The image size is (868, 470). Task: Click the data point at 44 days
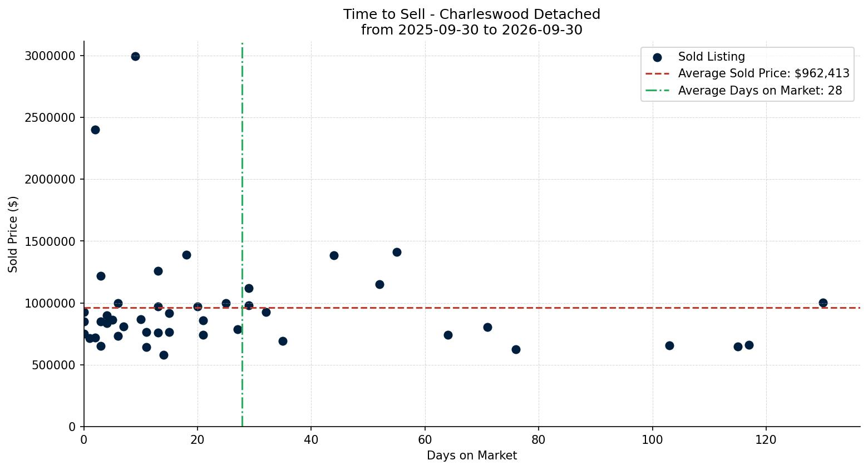click(x=334, y=255)
